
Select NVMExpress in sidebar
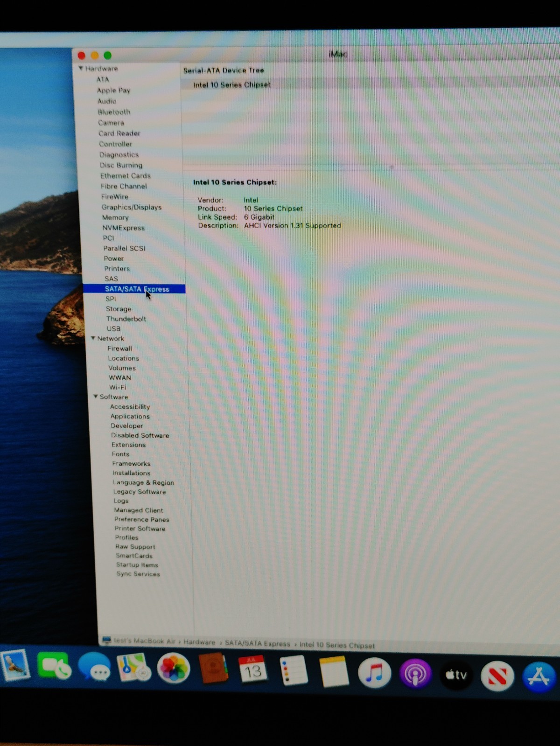click(x=124, y=228)
